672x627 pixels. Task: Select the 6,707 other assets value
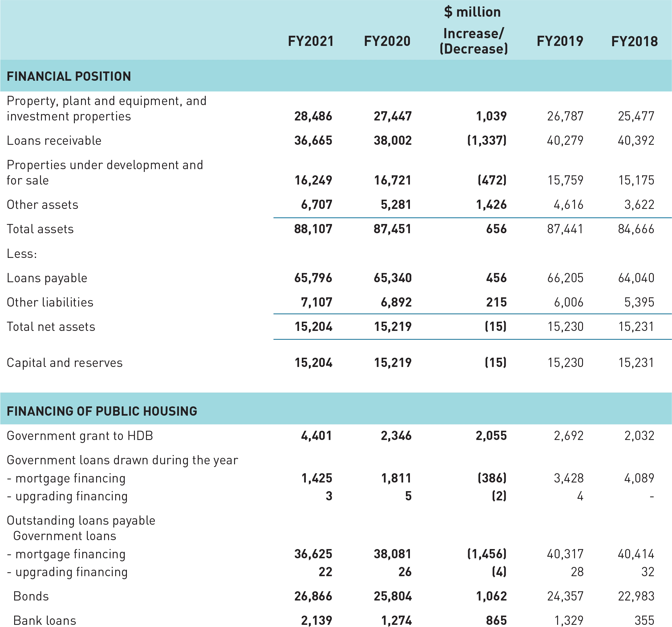[x=317, y=205]
